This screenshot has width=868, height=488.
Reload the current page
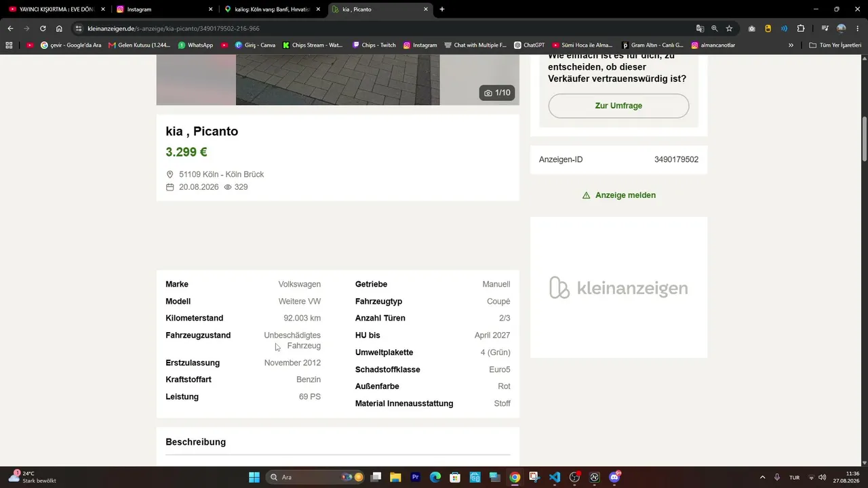tap(43, 28)
